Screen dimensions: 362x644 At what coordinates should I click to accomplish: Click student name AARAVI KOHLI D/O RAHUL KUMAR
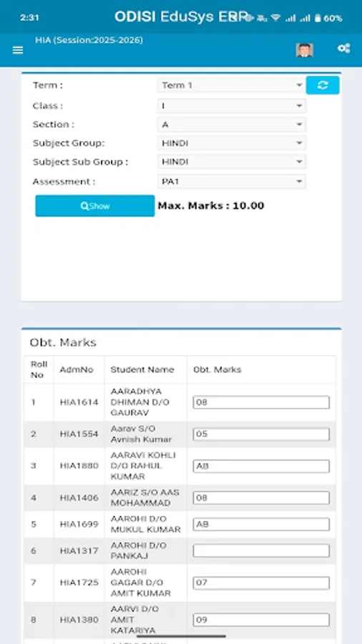click(143, 466)
